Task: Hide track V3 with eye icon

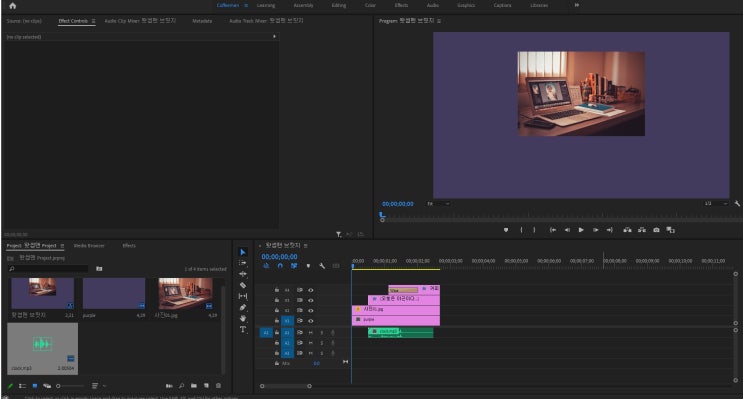Action: tap(311, 300)
